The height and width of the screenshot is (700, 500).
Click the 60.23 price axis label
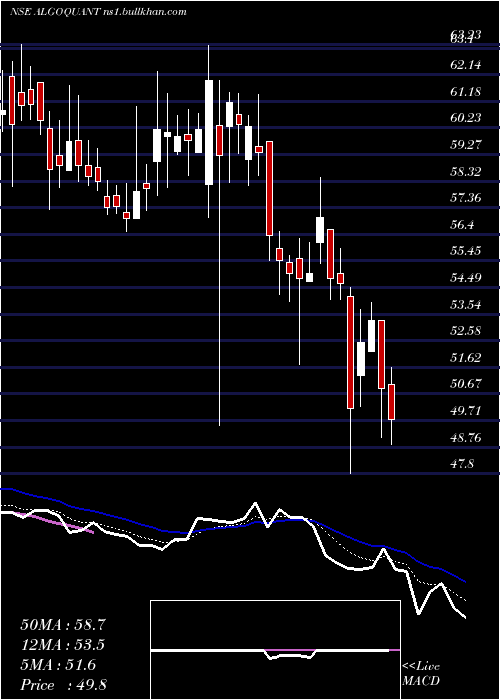click(466, 118)
